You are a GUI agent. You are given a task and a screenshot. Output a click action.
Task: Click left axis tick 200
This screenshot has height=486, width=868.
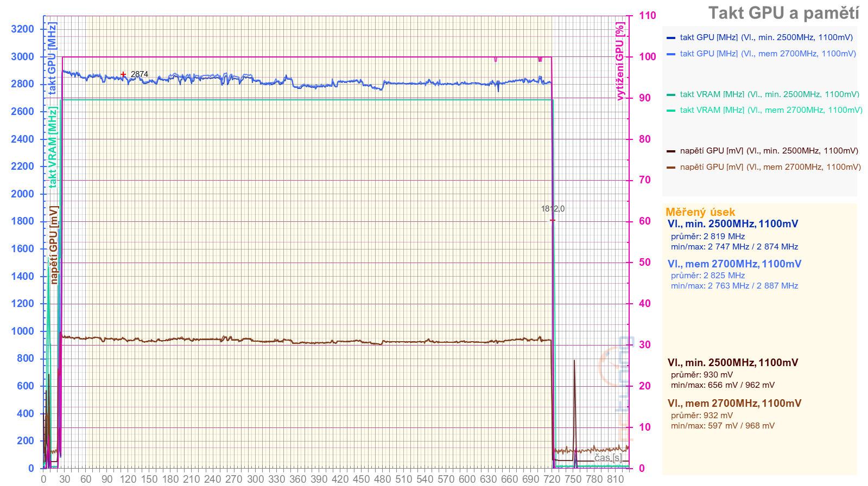click(x=26, y=441)
